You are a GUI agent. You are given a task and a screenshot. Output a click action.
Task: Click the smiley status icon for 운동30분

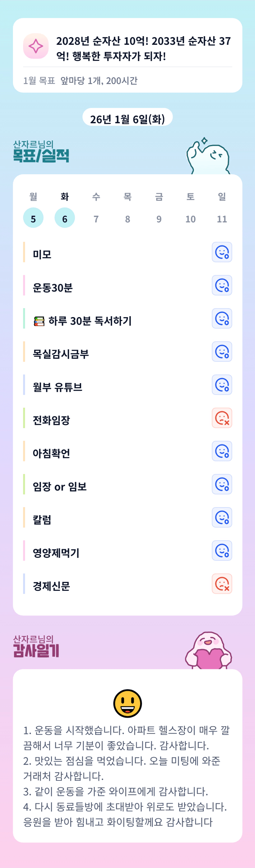222,285
